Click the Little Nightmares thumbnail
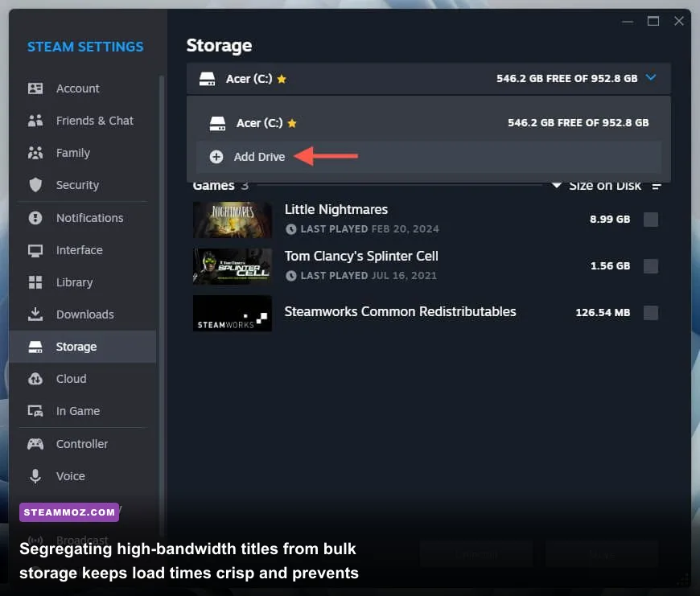The image size is (700, 596). (233, 220)
